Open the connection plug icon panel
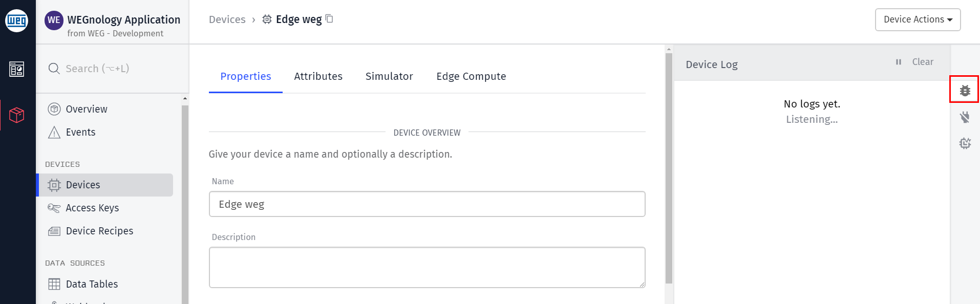This screenshot has height=304, width=980. (965, 117)
